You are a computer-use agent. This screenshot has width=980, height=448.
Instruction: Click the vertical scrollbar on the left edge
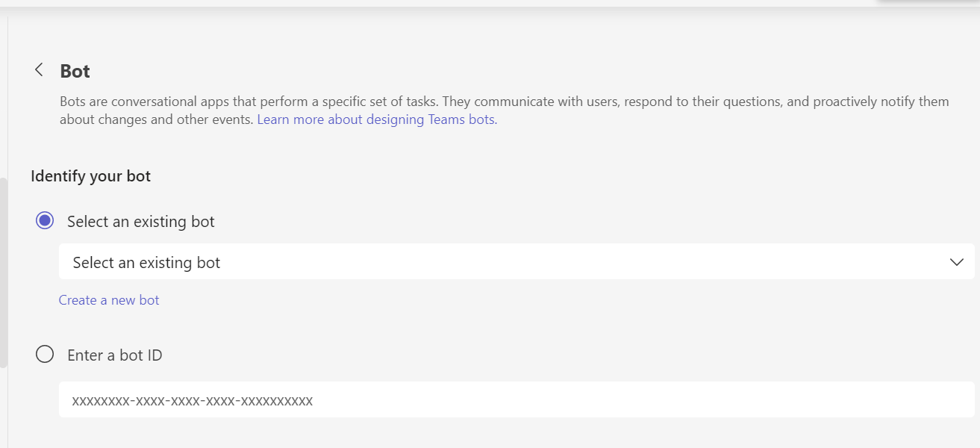pyautogui.click(x=4, y=273)
